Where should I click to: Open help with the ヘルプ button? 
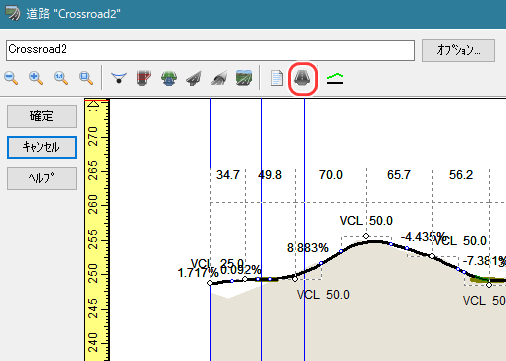click(x=42, y=178)
